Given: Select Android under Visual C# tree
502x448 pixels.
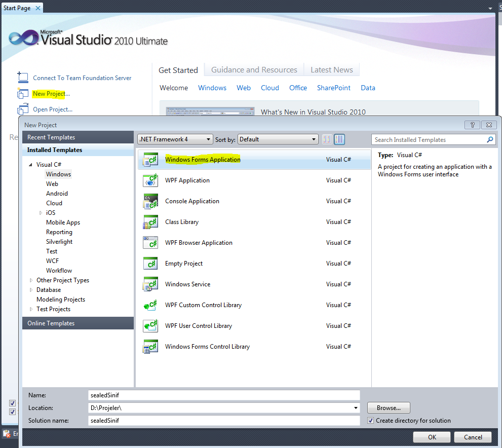Looking at the screenshot, I should (x=57, y=194).
